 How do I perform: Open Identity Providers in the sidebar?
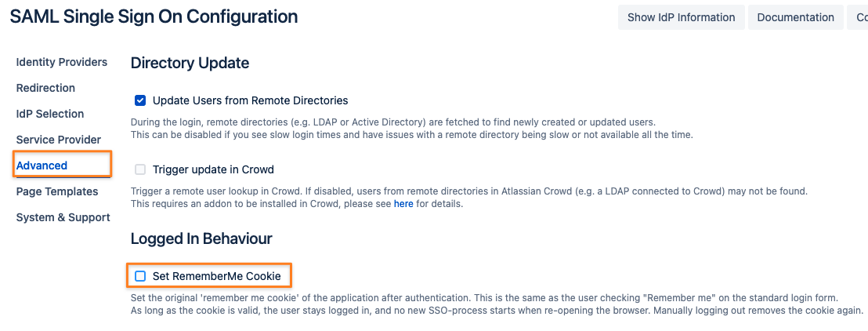62,62
